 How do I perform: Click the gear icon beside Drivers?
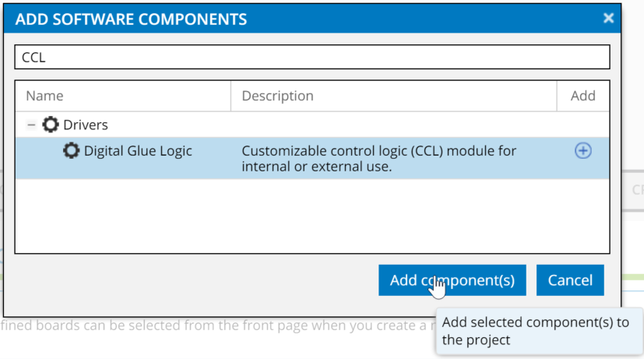tap(51, 125)
